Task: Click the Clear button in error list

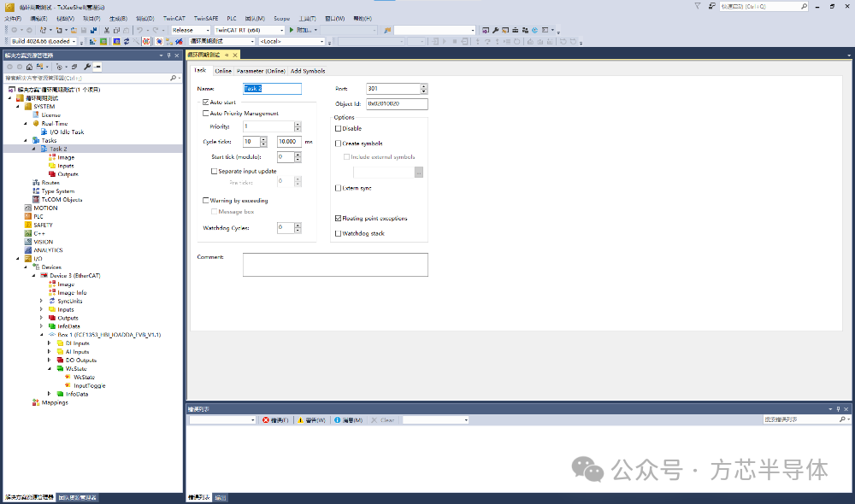Action: [x=383, y=420]
